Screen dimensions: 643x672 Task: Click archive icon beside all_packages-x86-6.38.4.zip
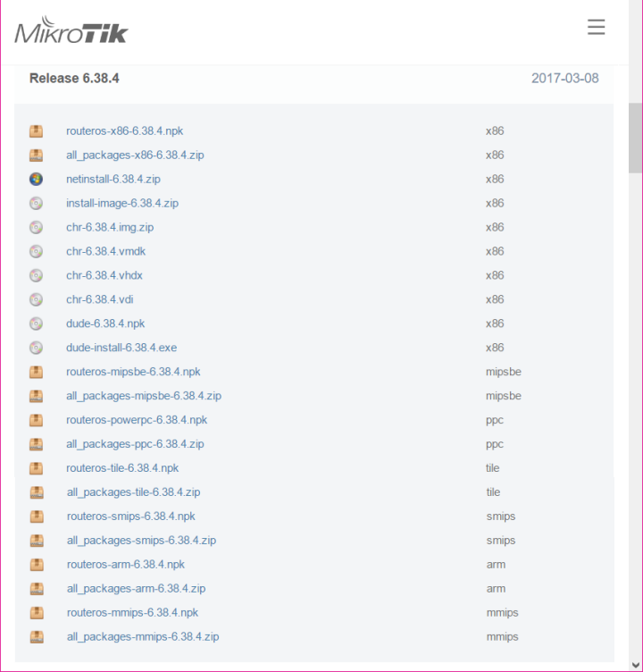[x=36, y=155]
